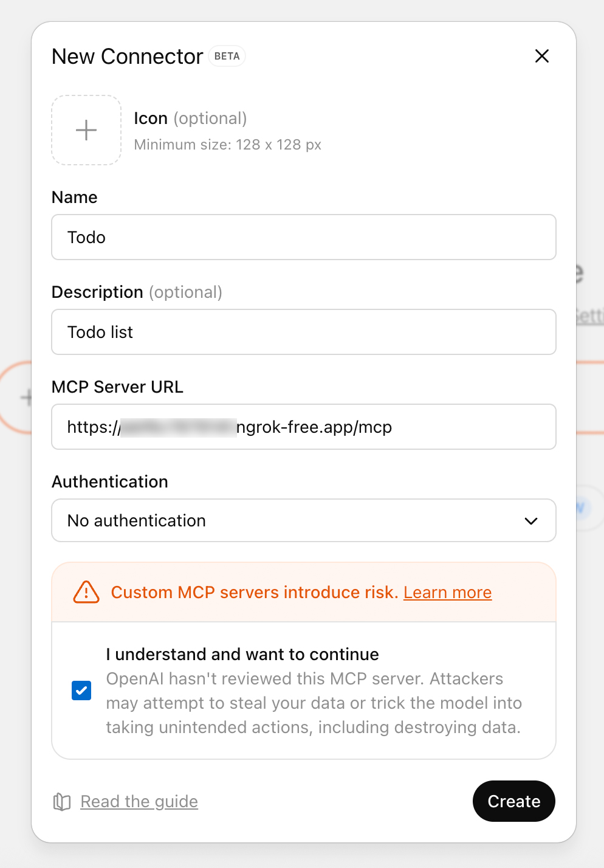Click the X to close the New Connector dialog
Viewport: 604px width, 868px height.
(x=541, y=56)
